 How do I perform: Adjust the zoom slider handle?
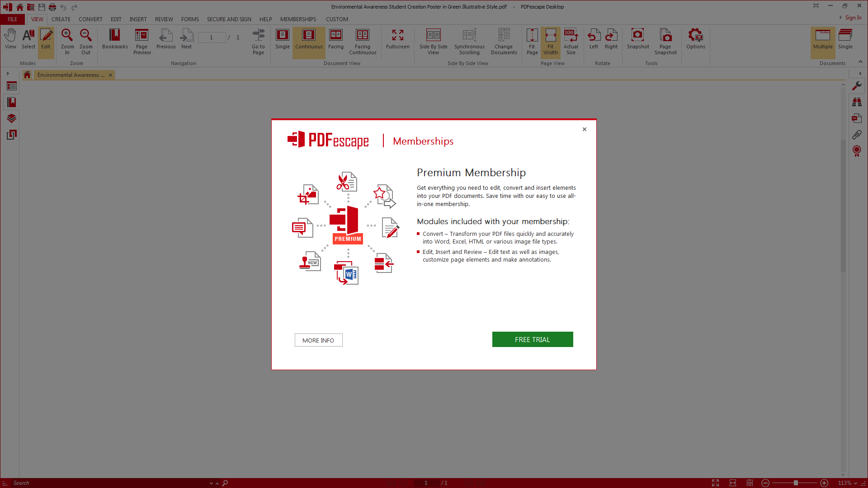click(x=796, y=483)
